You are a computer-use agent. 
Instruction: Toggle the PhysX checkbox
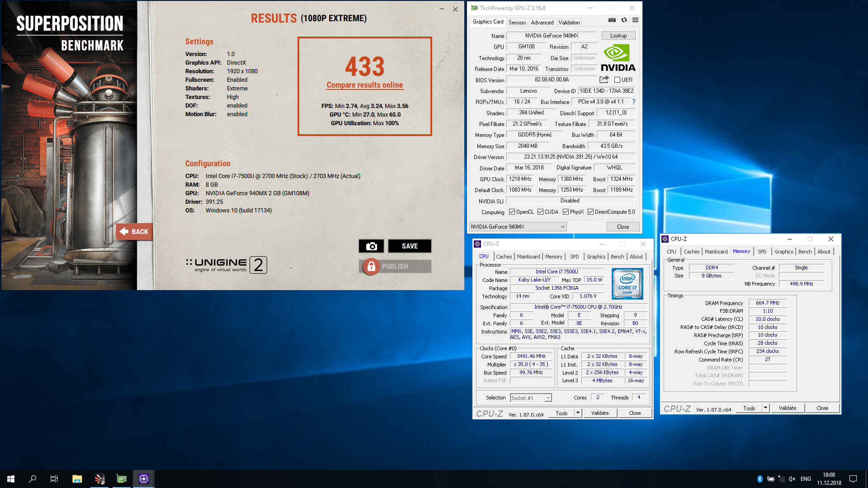[566, 212]
